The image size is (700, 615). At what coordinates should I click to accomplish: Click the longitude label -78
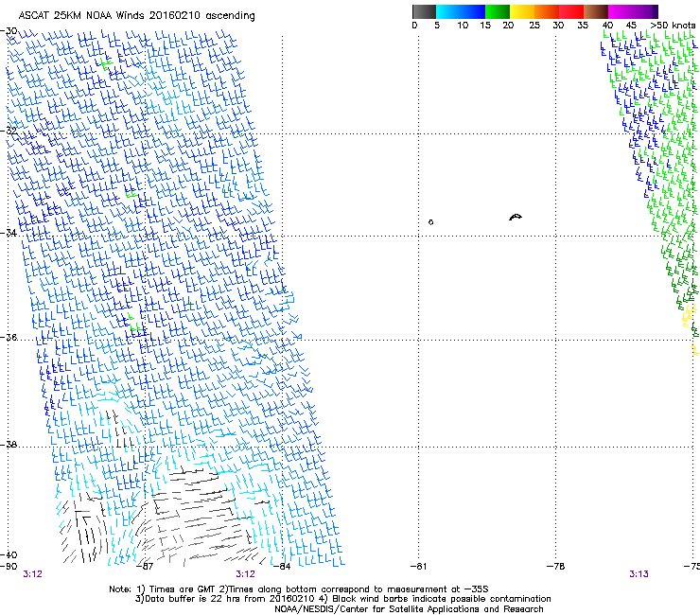point(556,567)
